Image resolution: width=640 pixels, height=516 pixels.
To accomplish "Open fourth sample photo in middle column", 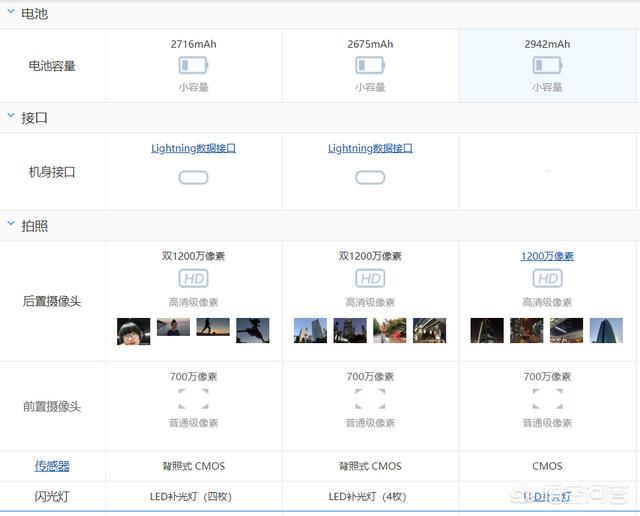I will click(429, 330).
